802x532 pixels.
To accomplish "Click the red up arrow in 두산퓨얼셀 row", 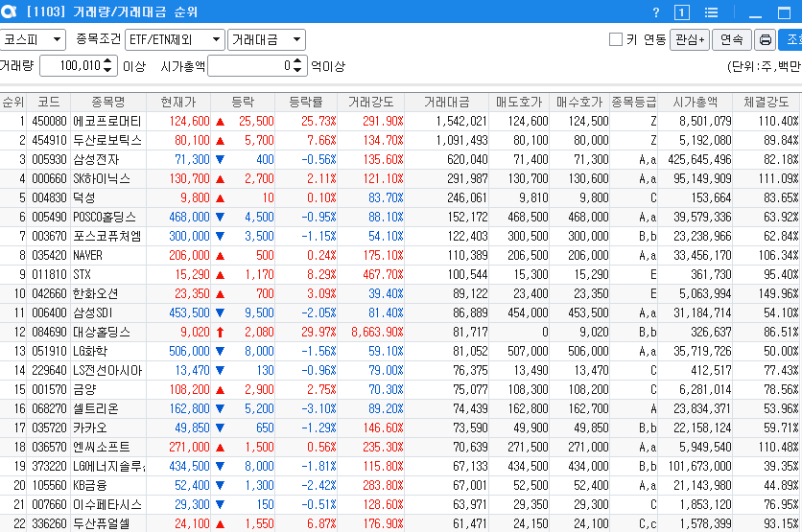I will tap(221, 523).
